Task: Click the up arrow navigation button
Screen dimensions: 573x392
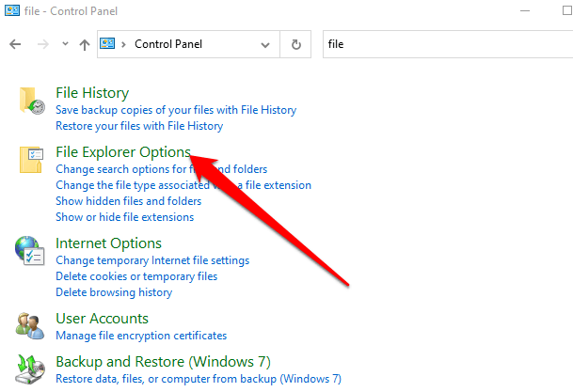Action: 85,44
